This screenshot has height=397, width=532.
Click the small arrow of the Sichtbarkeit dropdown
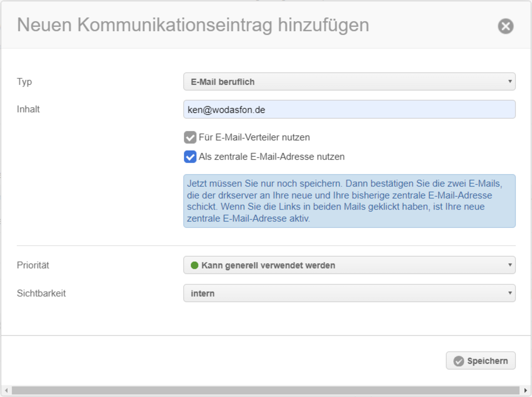point(510,293)
